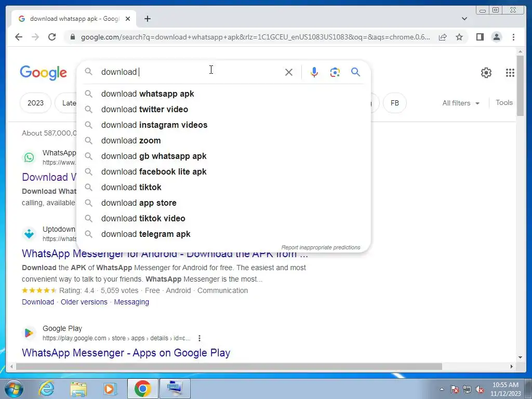The width and height of the screenshot is (532, 399).
Task: Open File Explorer from taskbar
Action: click(x=78, y=389)
